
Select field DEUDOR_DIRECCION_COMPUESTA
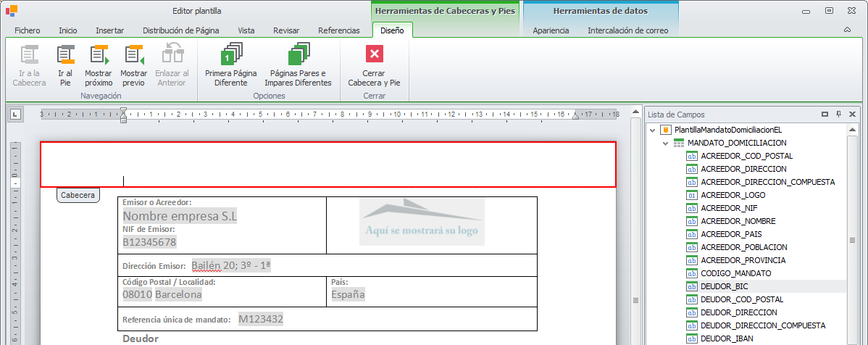coord(763,325)
